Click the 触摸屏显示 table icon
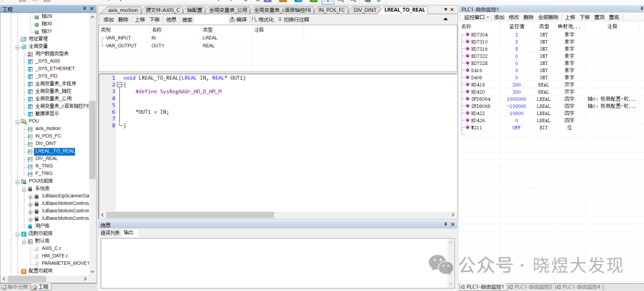Viewport: 644px width, 291px height. [x=30, y=114]
